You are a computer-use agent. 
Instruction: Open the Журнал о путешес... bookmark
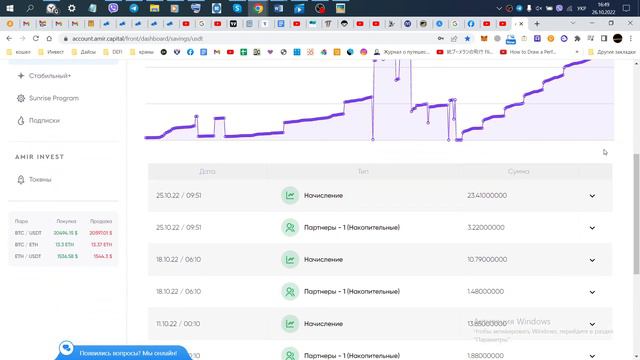(x=402, y=52)
